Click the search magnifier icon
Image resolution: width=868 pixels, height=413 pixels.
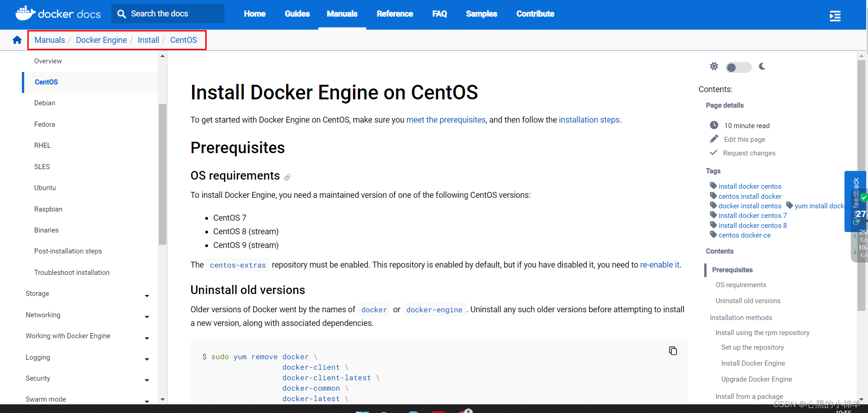[121, 14]
